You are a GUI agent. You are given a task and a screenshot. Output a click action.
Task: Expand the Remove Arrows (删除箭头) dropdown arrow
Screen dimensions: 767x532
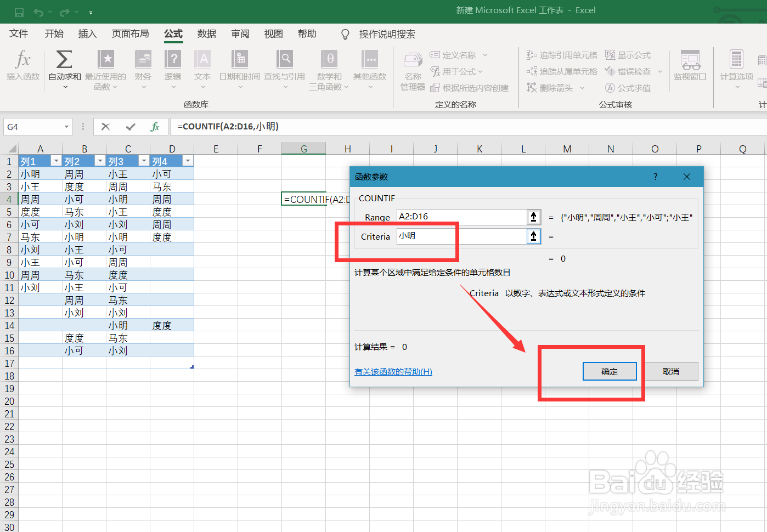coord(582,88)
